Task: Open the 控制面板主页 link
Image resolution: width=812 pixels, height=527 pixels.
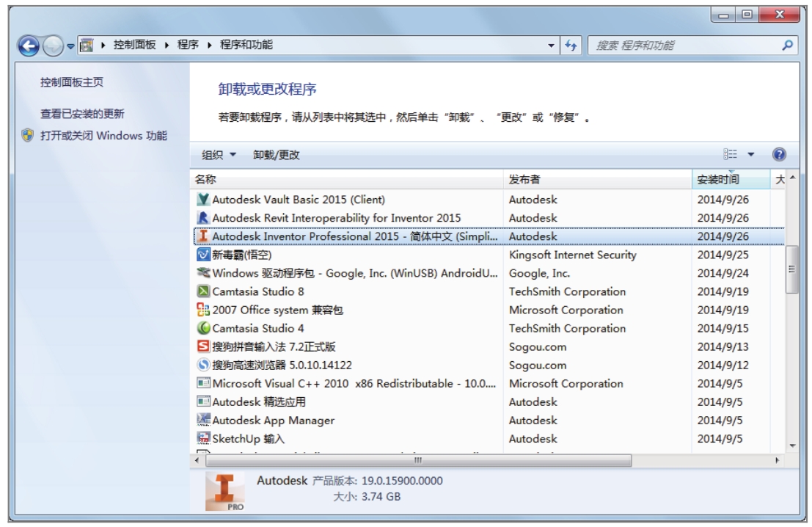Action: tap(72, 82)
